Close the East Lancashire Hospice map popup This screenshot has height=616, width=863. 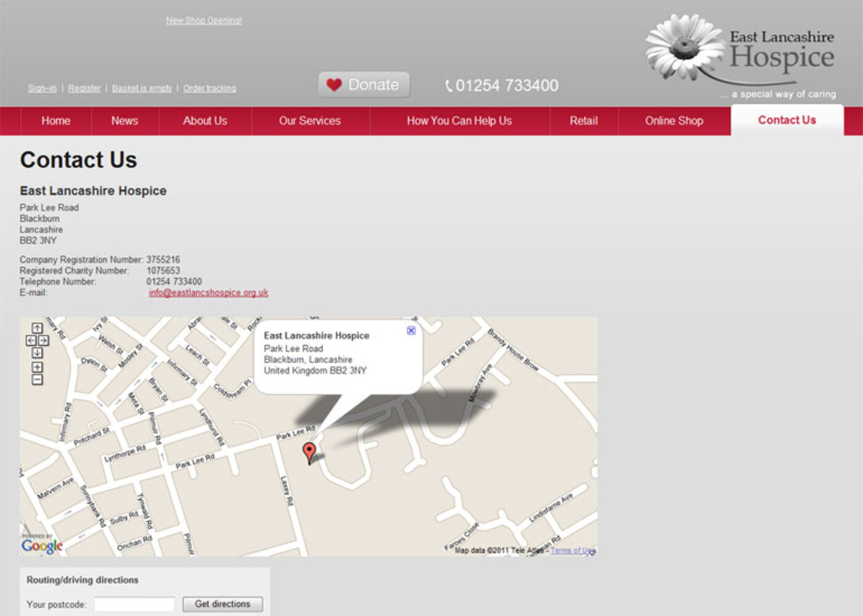tap(411, 331)
